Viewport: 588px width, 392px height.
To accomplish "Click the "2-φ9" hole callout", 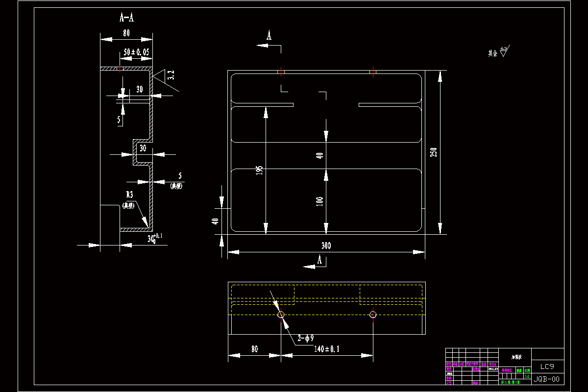I will pyautogui.click(x=306, y=338).
